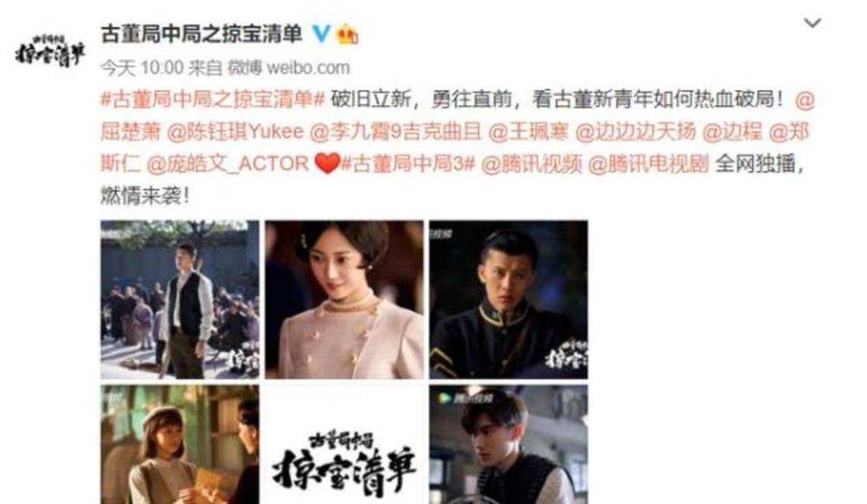View photo of man in black uniform

tap(509, 300)
